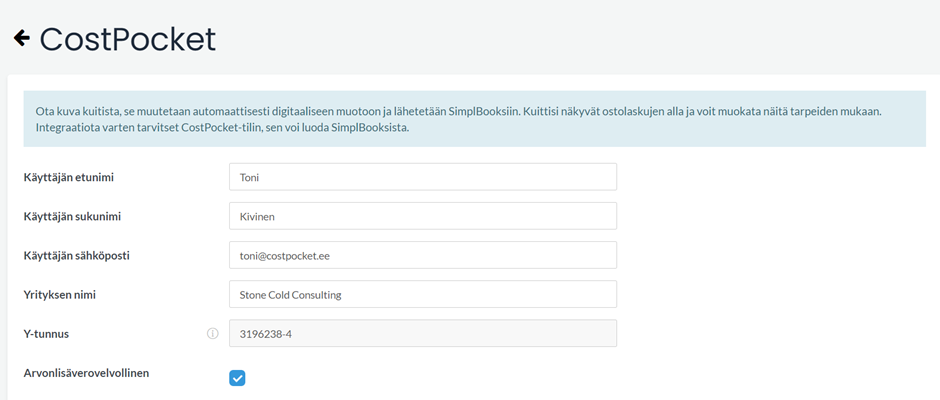Click into the Yrityksen nimi field
Screen dimensions: 940x400
click(423, 294)
